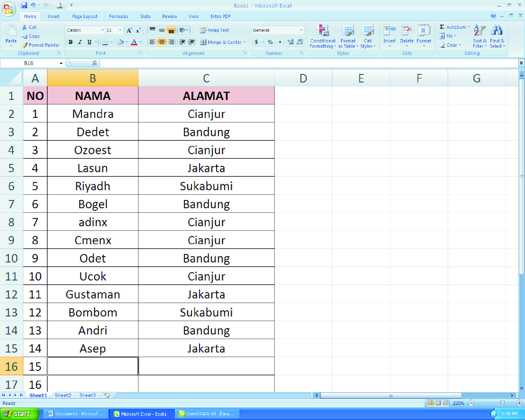Click the Copy icon

[x=24, y=36]
